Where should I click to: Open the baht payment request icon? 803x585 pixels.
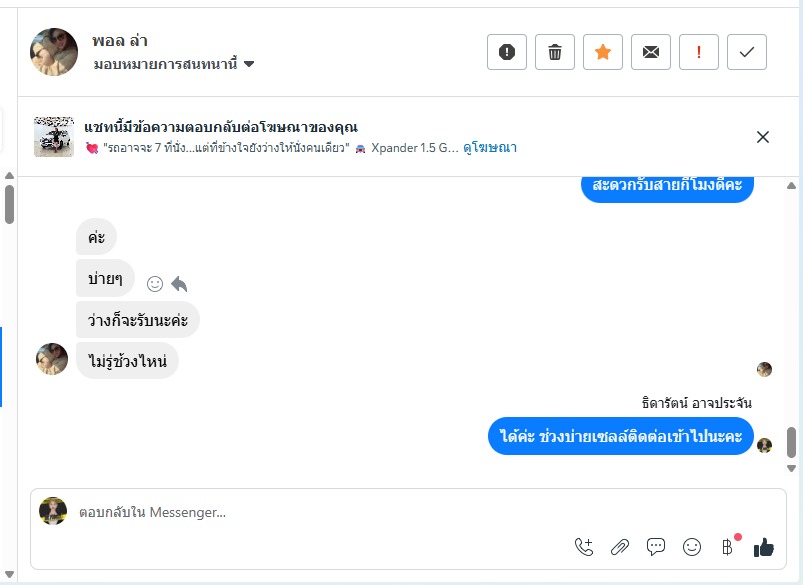click(x=728, y=547)
